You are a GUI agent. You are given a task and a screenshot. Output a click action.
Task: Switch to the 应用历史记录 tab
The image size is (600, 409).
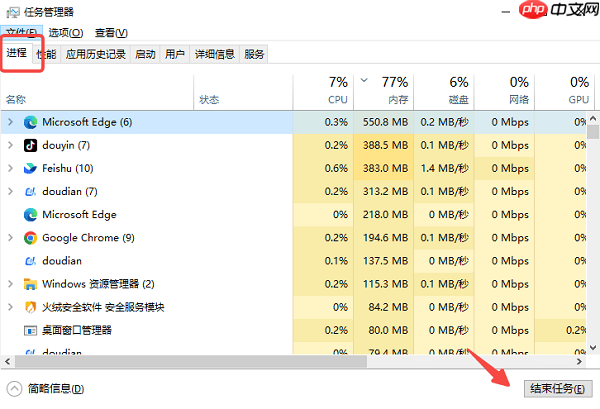coord(96,54)
